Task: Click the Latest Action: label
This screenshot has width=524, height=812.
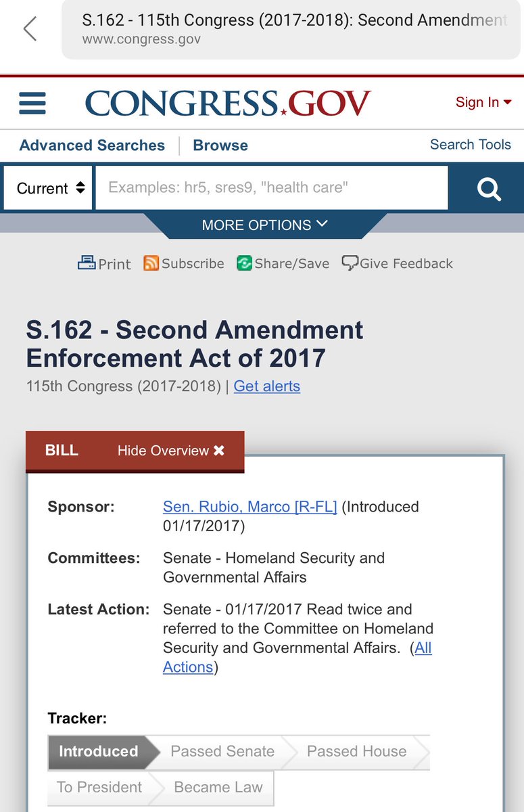Action: [x=99, y=609]
